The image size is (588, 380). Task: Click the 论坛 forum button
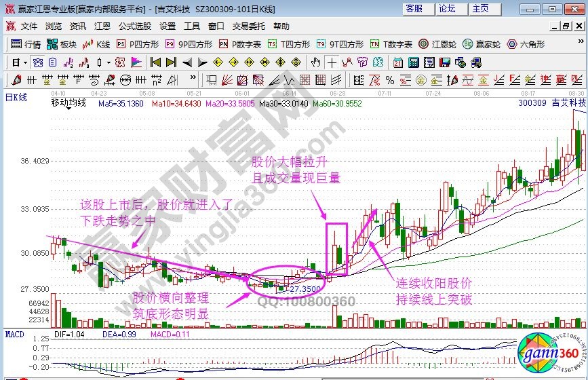coord(447,9)
